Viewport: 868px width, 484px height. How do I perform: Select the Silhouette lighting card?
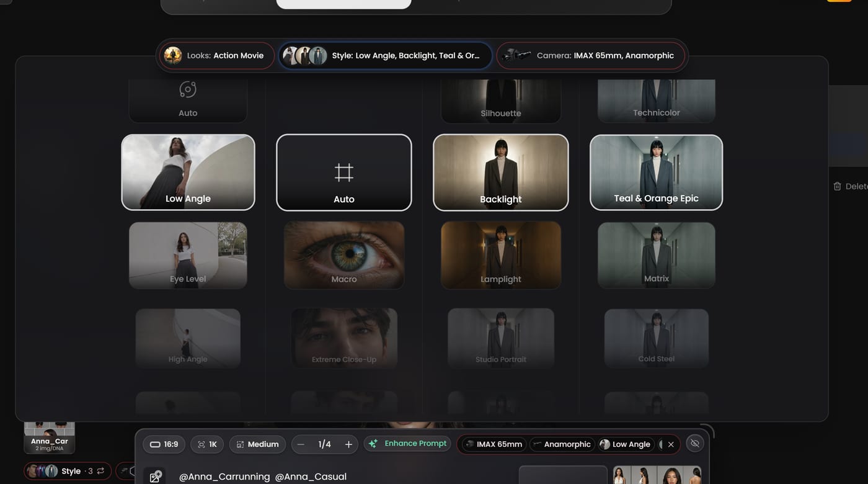tap(501, 101)
